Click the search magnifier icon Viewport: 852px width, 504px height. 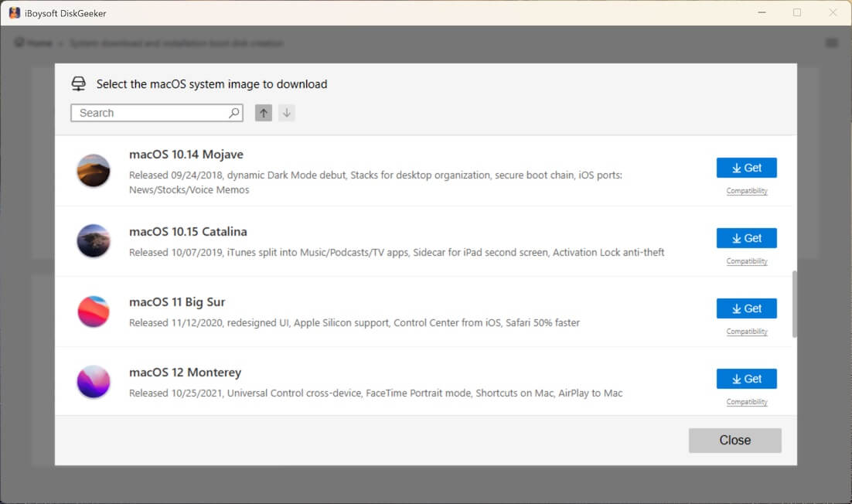tap(234, 113)
